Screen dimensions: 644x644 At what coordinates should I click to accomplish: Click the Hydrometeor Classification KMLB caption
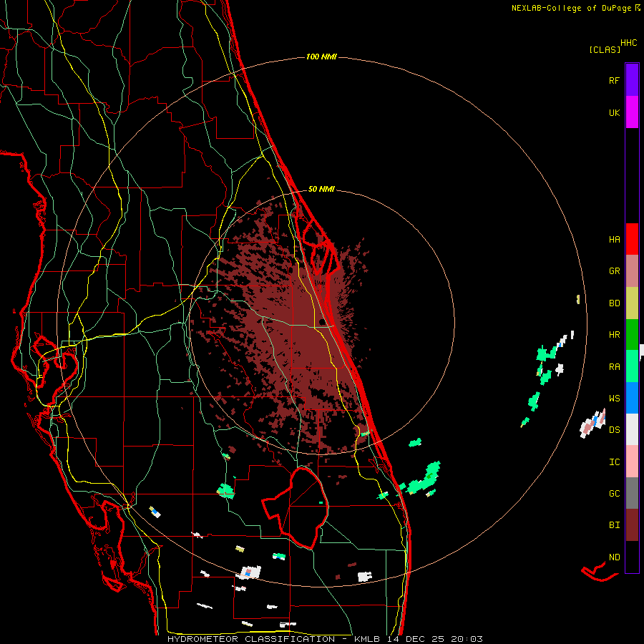(325, 639)
